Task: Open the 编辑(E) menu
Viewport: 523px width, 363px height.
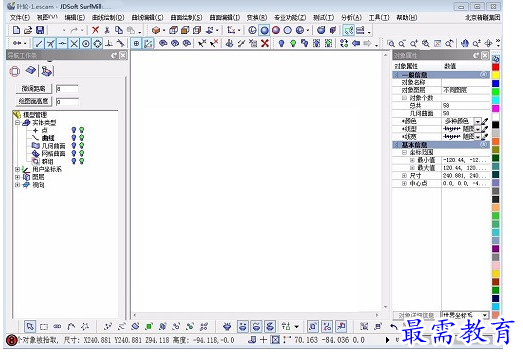Action: click(x=74, y=17)
